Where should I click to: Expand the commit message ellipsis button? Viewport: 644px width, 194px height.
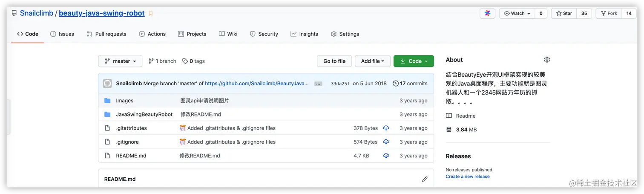318,84
